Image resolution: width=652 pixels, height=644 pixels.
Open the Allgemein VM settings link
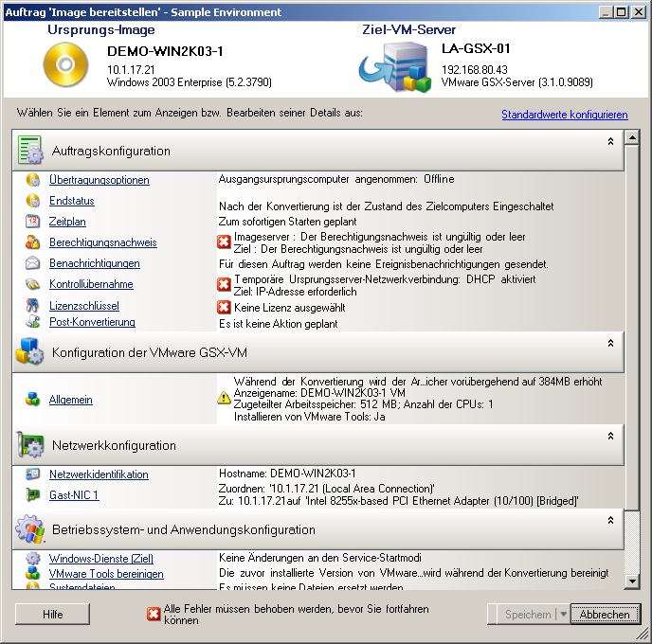pos(71,400)
